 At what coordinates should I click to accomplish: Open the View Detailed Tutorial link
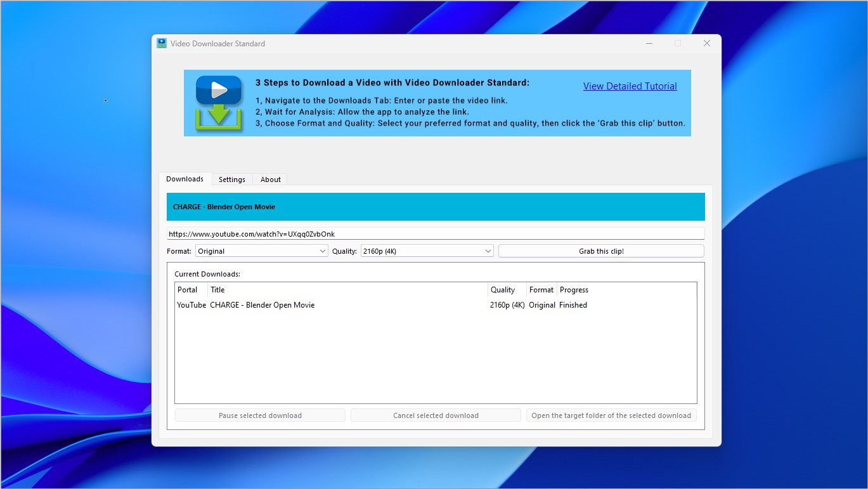tap(629, 86)
